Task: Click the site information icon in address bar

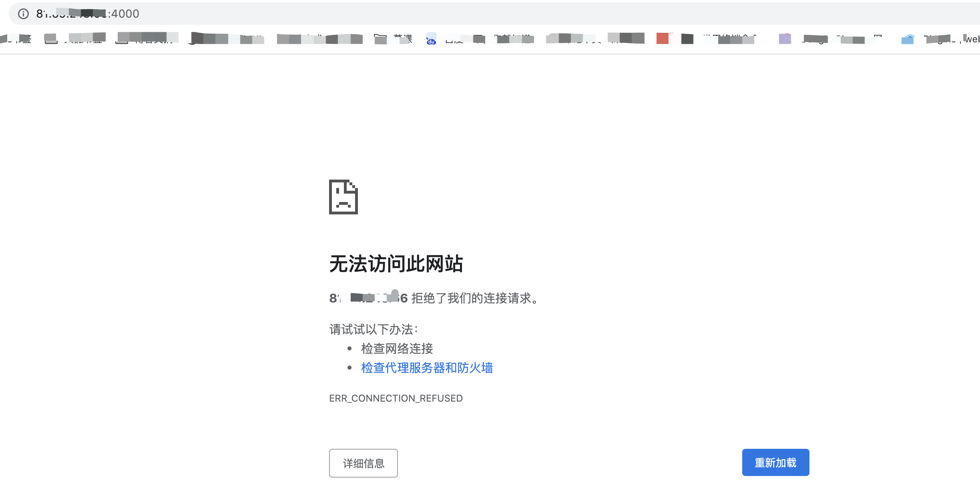Action: pyautogui.click(x=24, y=14)
